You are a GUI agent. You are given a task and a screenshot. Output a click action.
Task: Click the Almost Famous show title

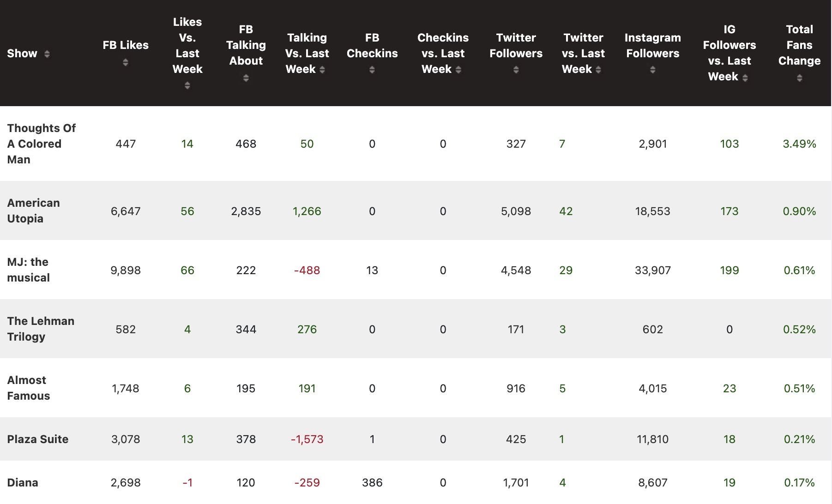click(x=28, y=388)
